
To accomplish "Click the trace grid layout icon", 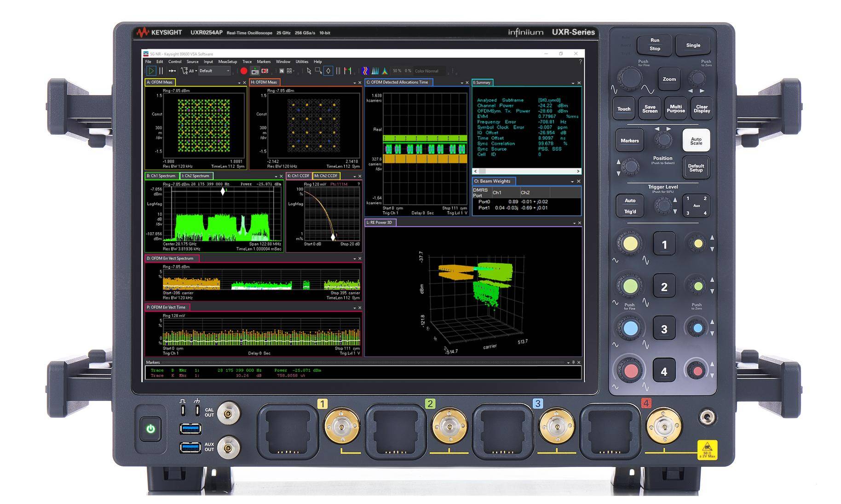I will 290,71.
